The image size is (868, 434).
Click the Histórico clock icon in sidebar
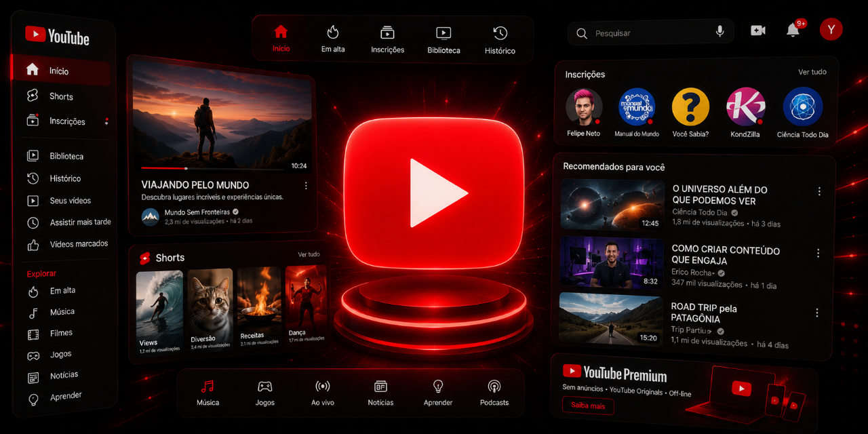(x=33, y=178)
